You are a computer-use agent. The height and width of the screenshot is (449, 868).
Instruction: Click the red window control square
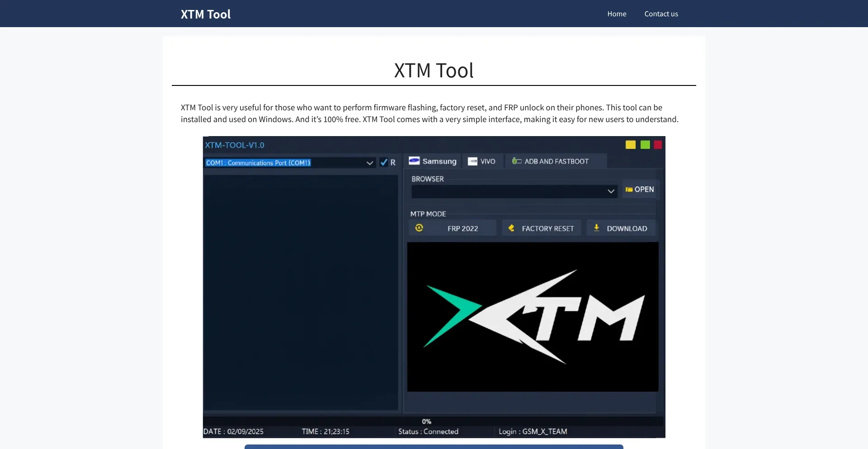[658, 145]
